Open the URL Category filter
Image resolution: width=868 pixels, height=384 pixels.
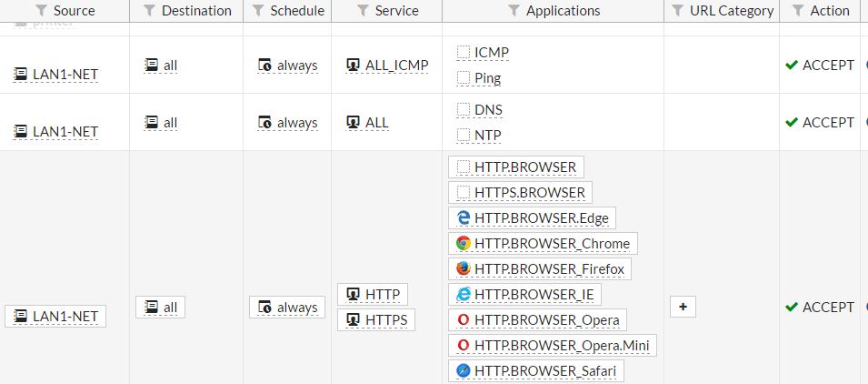pos(677,11)
